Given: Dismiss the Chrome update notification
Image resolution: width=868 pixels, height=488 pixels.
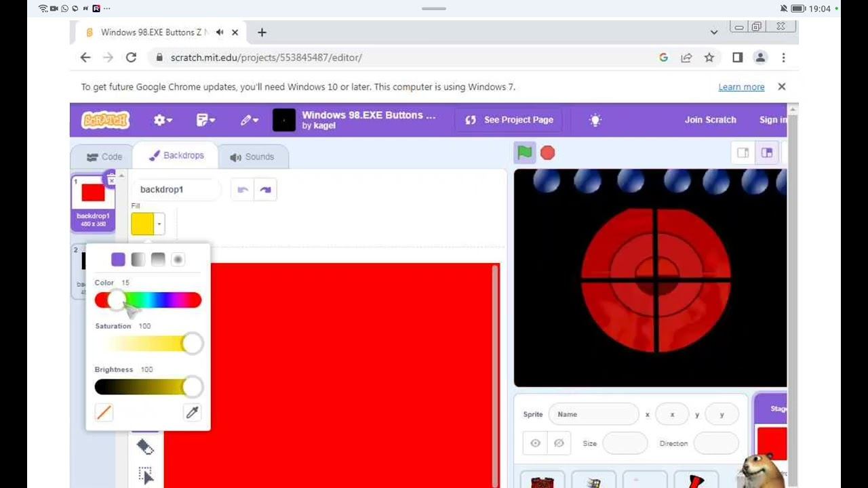Looking at the screenshot, I should (781, 87).
